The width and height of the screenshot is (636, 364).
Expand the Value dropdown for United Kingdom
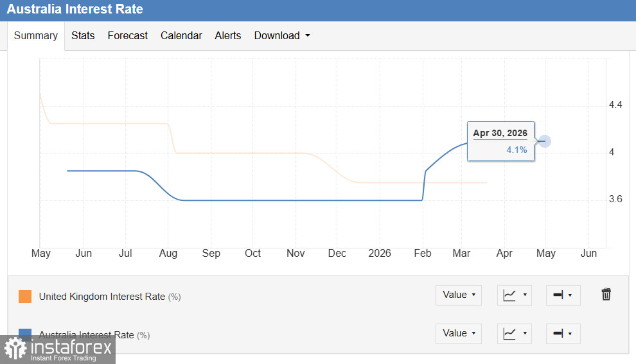[458, 295]
